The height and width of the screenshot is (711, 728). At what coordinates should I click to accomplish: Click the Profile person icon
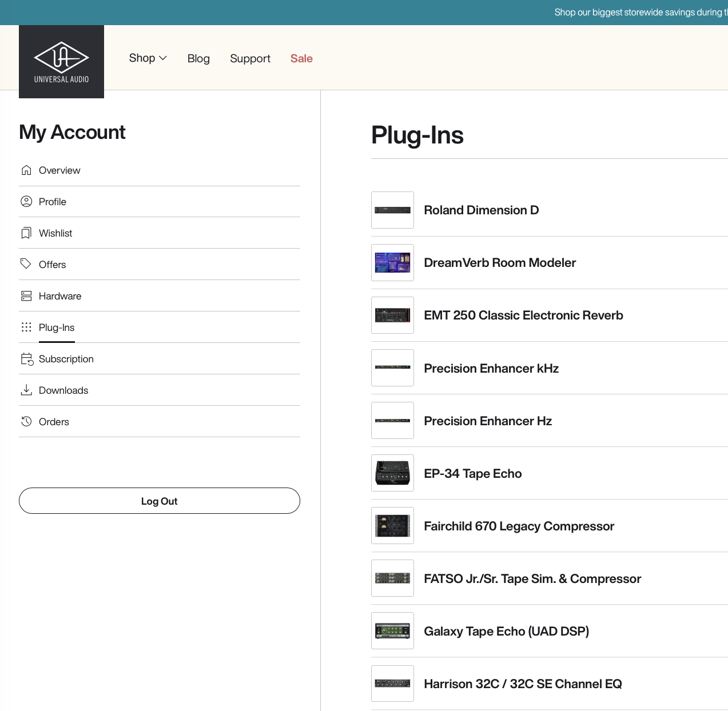click(26, 202)
